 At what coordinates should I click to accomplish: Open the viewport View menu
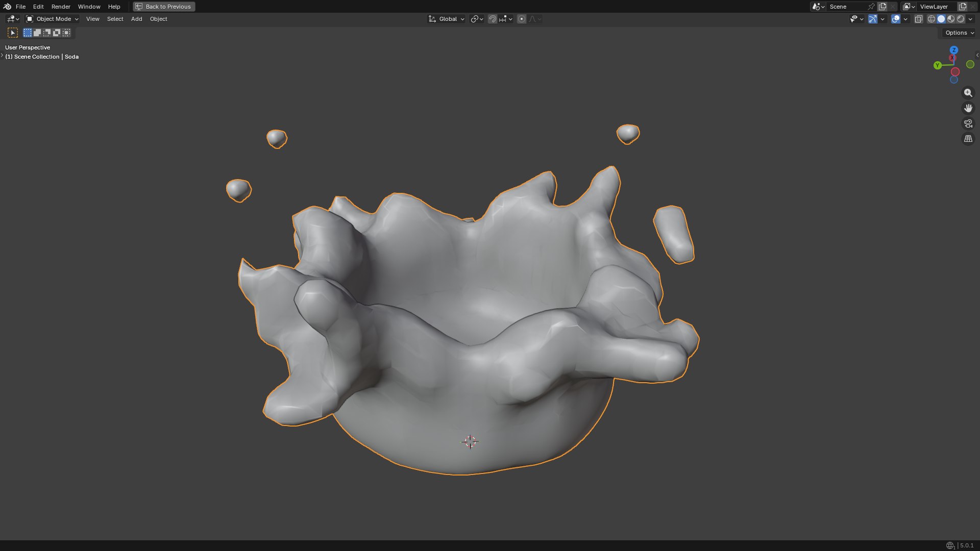coord(92,19)
